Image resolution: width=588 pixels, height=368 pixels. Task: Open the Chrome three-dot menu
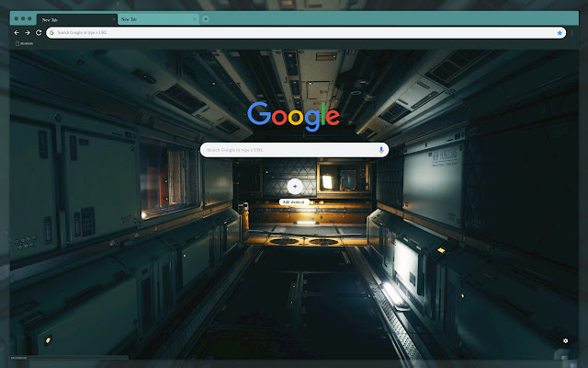pos(571,33)
